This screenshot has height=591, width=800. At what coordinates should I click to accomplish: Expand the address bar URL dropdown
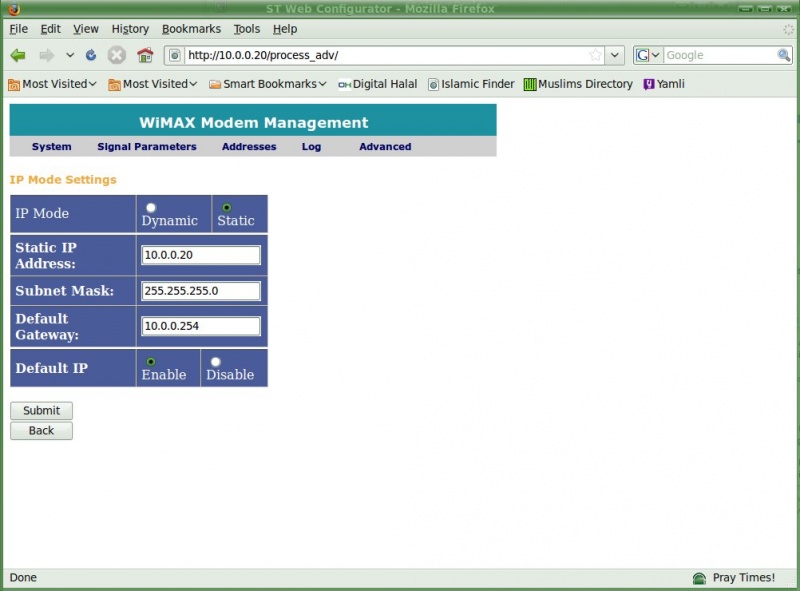tap(615, 55)
